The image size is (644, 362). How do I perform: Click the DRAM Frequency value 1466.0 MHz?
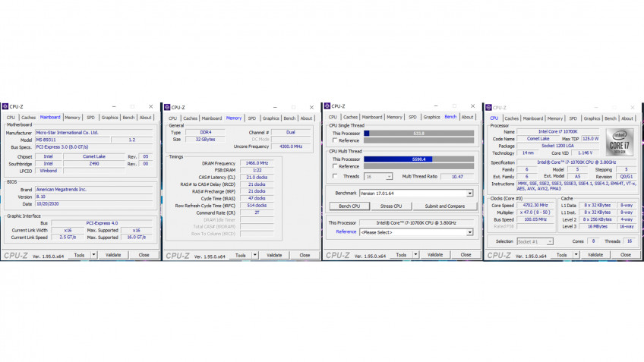click(257, 163)
